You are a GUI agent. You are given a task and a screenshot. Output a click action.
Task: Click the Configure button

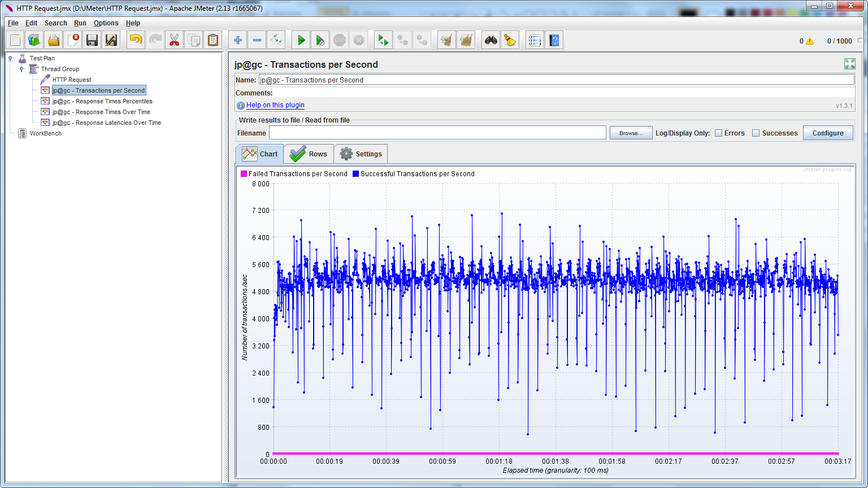coord(828,133)
